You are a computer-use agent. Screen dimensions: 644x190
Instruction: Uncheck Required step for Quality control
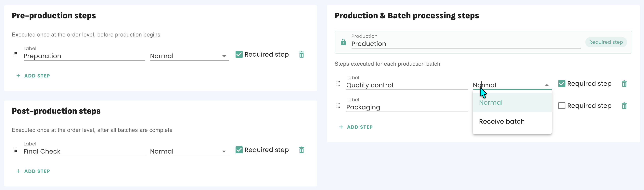[x=561, y=84]
